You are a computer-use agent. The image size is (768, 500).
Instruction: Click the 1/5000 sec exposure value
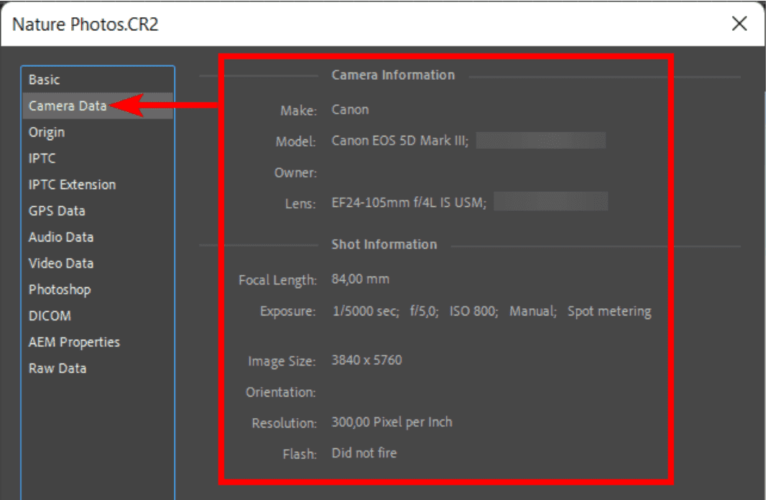pos(365,311)
